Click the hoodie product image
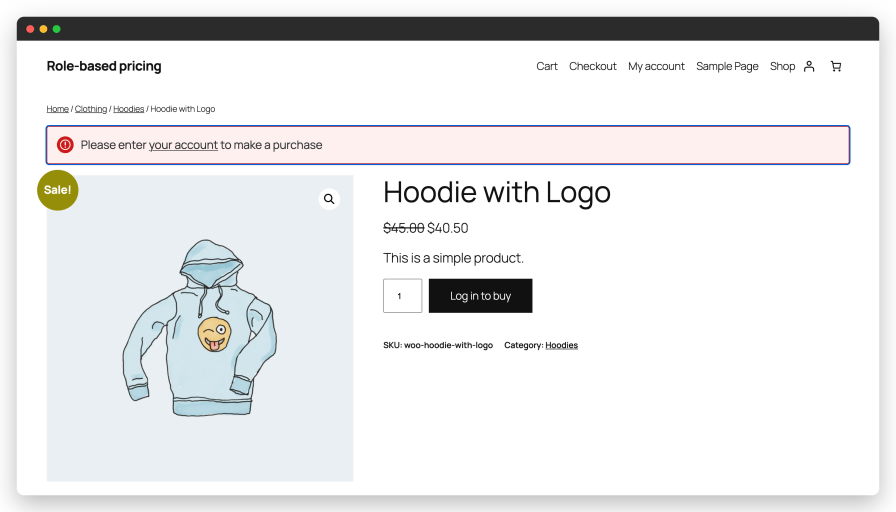This screenshot has width=896, height=512. [200, 328]
